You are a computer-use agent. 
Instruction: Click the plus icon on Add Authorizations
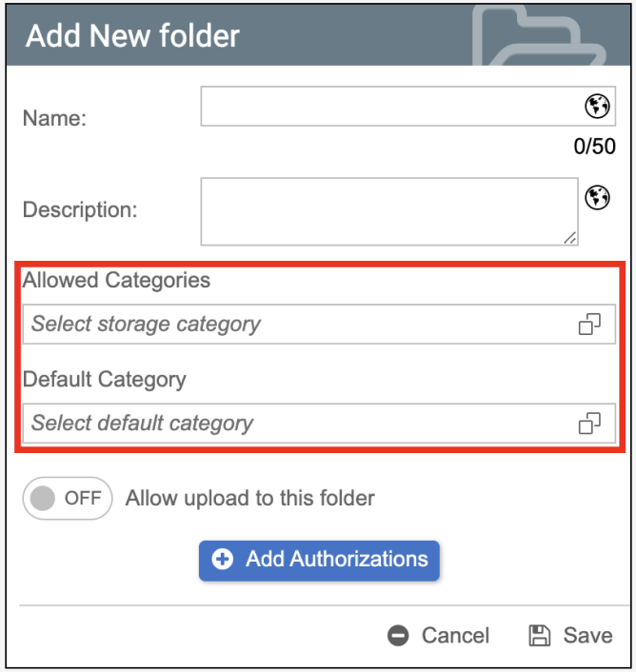pyautogui.click(x=223, y=560)
